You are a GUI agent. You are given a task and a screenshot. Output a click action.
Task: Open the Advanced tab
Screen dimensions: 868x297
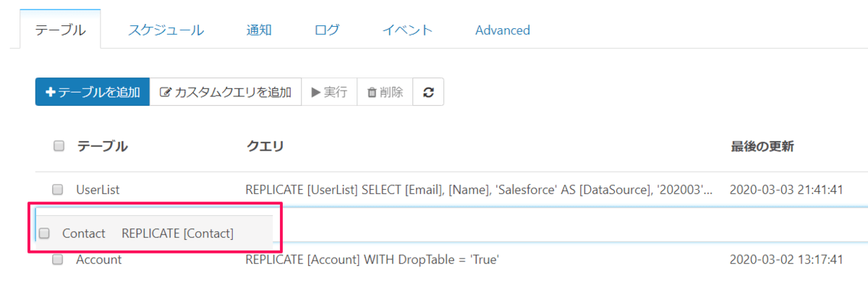pos(503,30)
